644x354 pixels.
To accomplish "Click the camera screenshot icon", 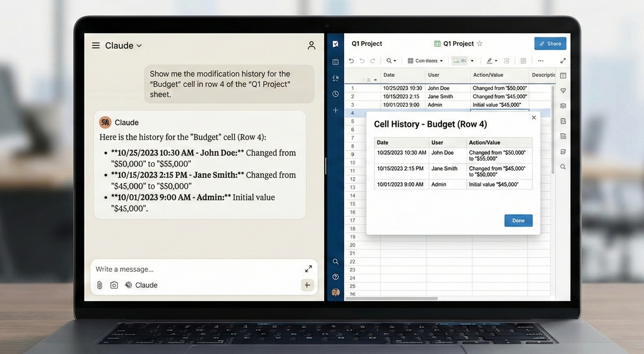I will coord(114,285).
